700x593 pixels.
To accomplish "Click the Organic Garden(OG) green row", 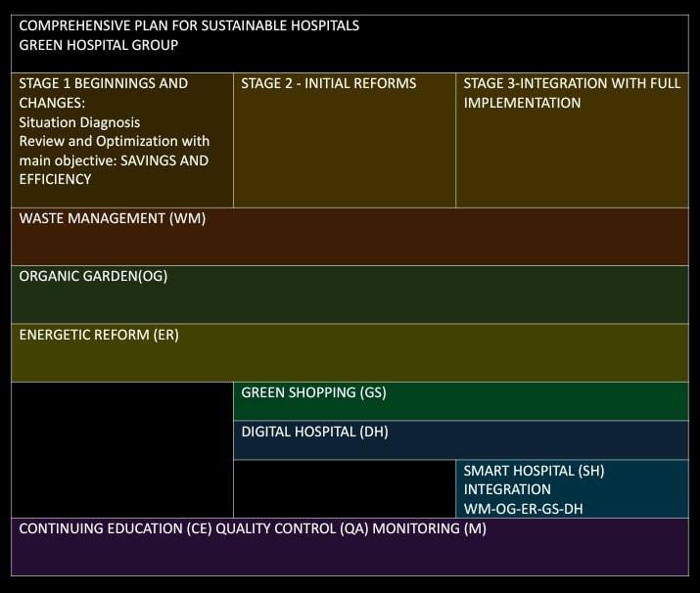I will 350,295.
